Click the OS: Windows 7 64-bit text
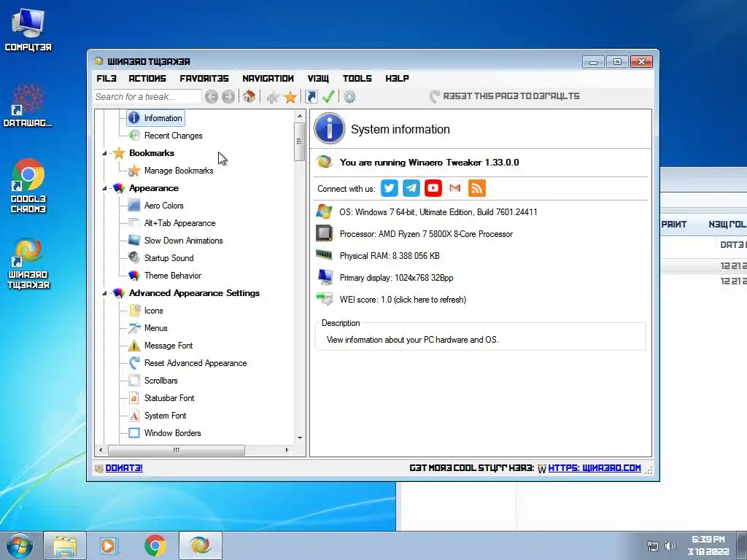 click(438, 212)
